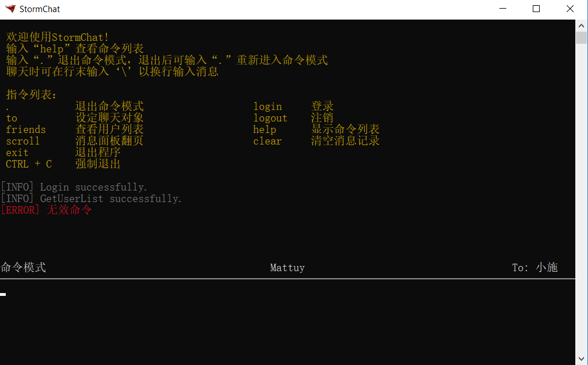Click the friends command in the list
The width and height of the screenshot is (588, 365).
click(x=26, y=130)
